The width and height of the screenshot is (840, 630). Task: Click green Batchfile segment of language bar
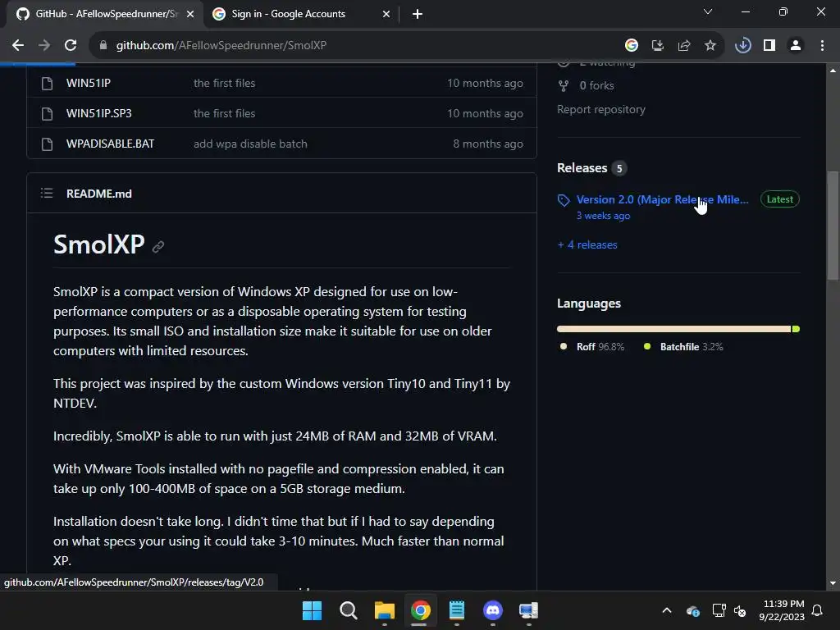click(796, 329)
